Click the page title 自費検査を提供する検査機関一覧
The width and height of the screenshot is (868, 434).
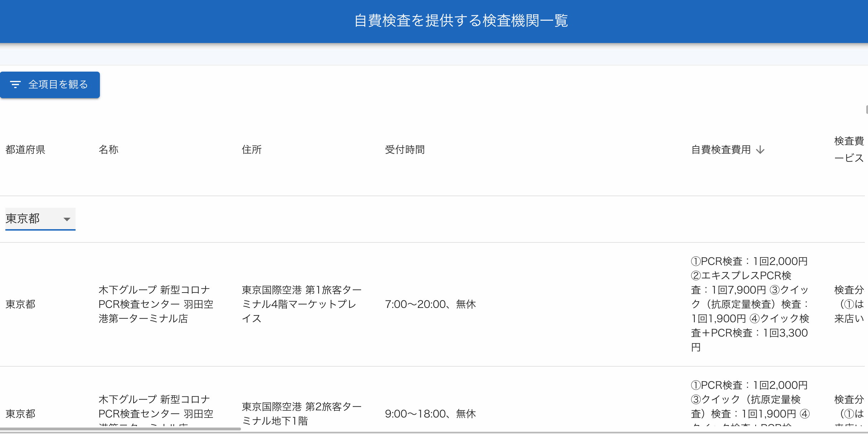[x=461, y=20]
